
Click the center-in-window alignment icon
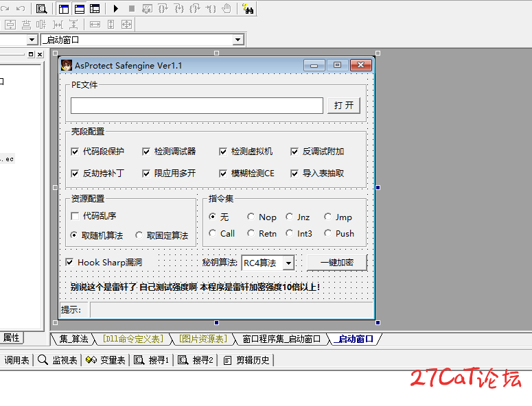coord(10,25)
